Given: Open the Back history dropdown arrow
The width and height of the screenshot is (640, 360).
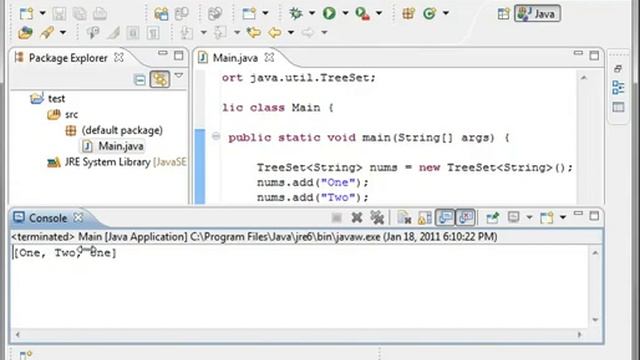Looking at the screenshot, I should [x=291, y=32].
